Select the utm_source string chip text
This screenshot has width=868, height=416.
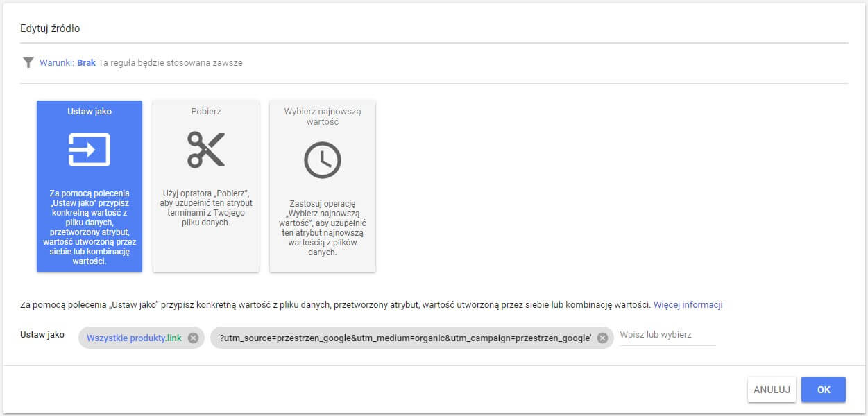(x=405, y=338)
